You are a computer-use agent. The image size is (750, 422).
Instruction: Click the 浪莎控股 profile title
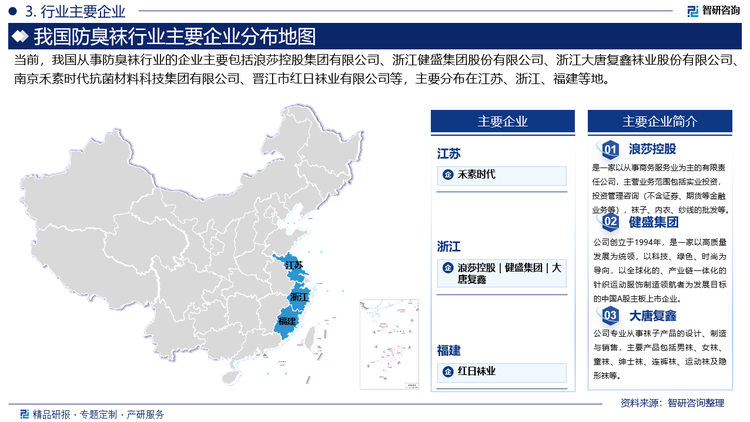pos(652,149)
